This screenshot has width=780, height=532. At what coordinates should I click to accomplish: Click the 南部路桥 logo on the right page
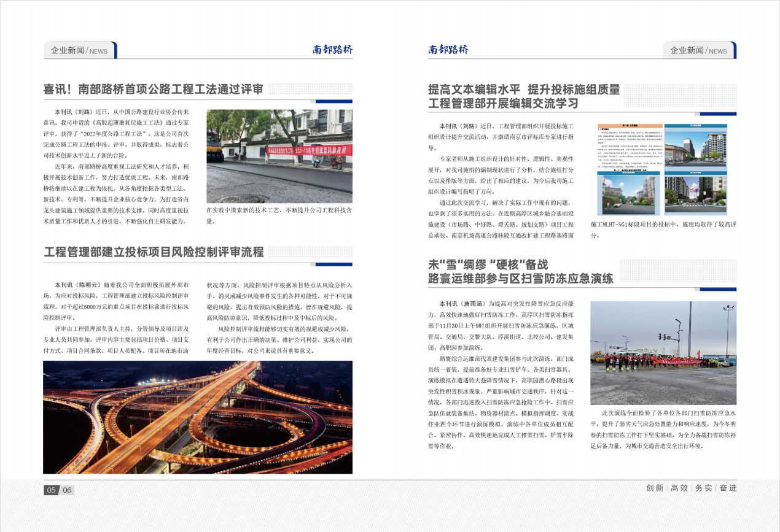448,50
